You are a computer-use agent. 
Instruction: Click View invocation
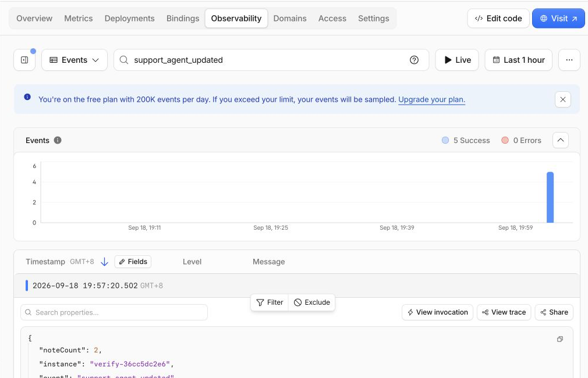pos(437,312)
